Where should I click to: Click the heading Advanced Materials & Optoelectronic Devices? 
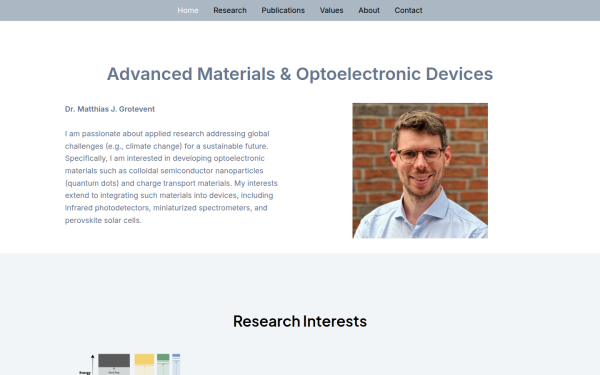coord(300,74)
